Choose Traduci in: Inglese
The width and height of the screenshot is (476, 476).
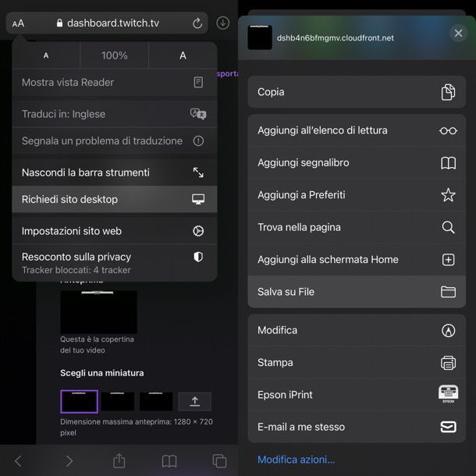tap(115, 114)
